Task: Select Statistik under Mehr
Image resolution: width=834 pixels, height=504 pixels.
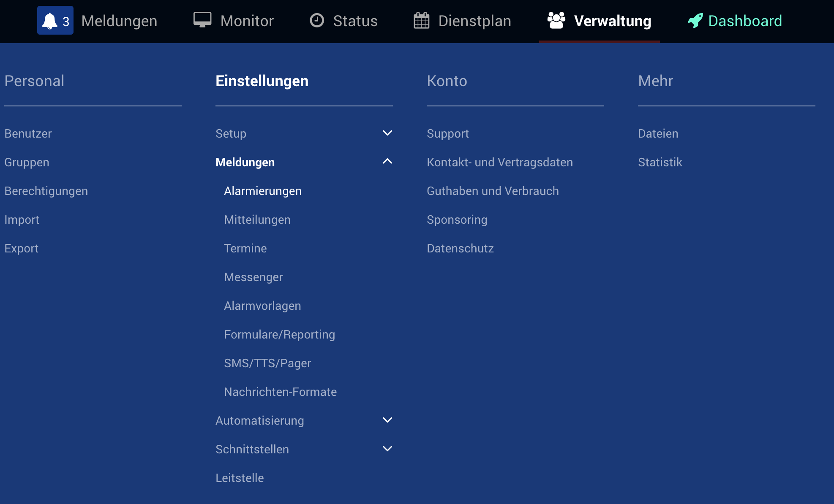Action: point(660,162)
